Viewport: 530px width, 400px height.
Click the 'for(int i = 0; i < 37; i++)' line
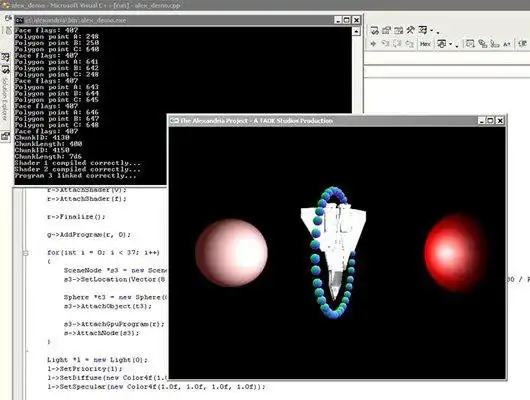pos(103,252)
